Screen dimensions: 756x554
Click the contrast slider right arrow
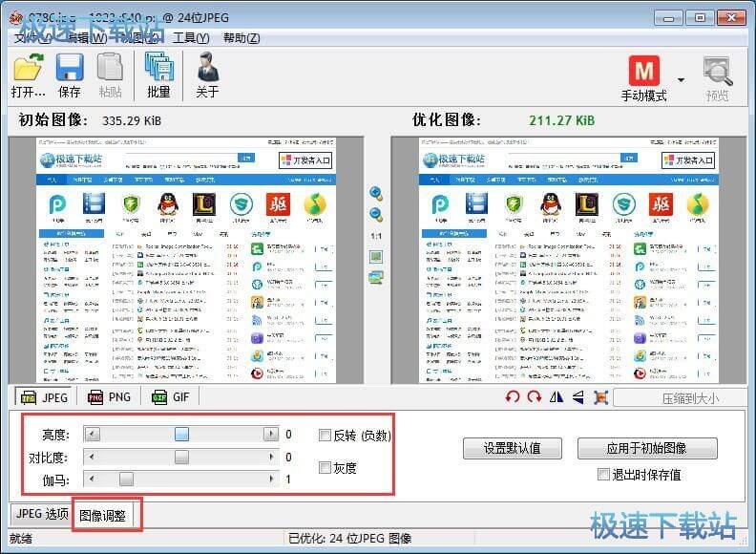(271, 457)
